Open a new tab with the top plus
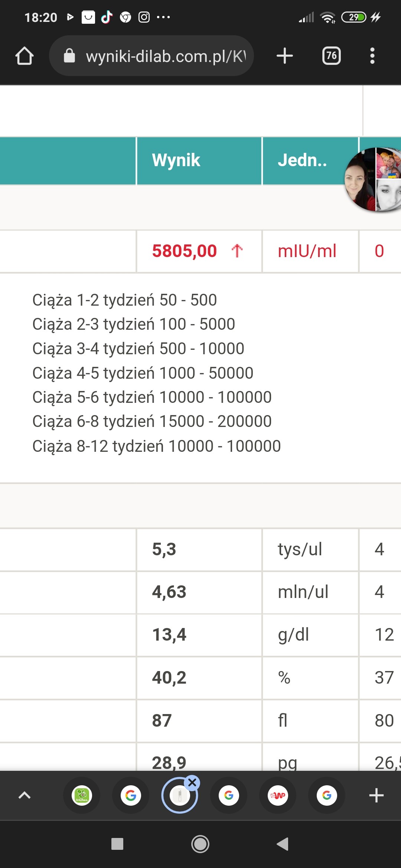 click(x=285, y=56)
